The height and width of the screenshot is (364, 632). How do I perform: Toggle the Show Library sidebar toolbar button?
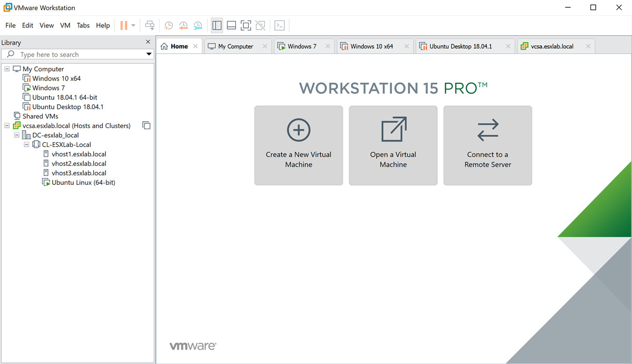click(x=217, y=25)
